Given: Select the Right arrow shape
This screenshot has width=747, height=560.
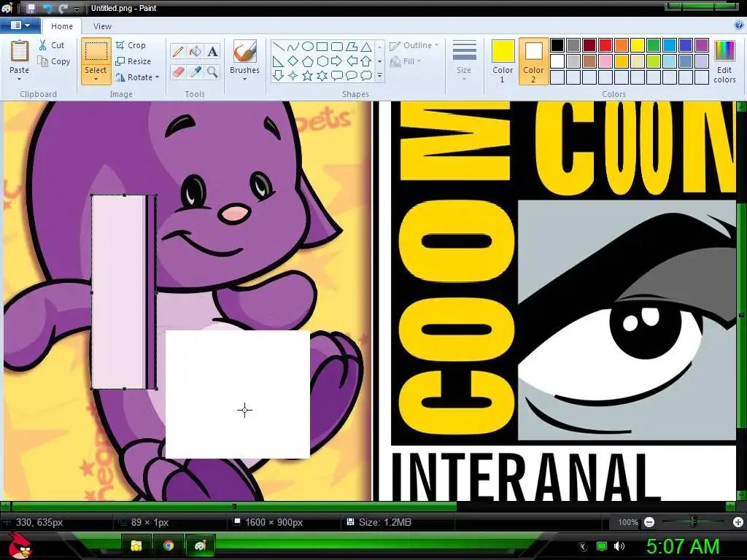Looking at the screenshot, I should point(337,61).
